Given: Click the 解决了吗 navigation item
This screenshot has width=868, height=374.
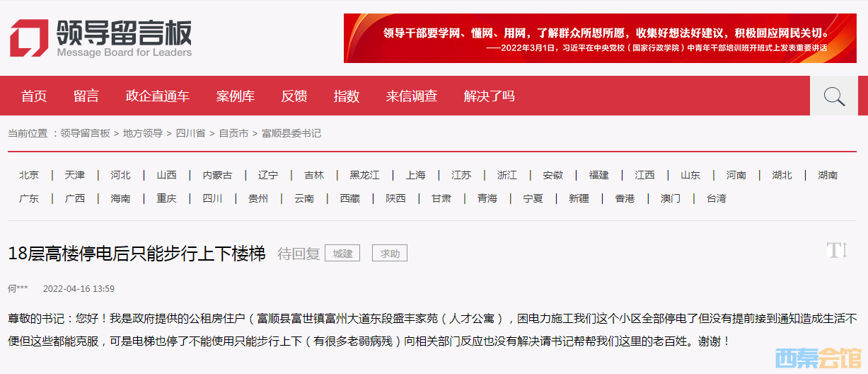Looking at the screenshot, I should click(x=490, y=96).
